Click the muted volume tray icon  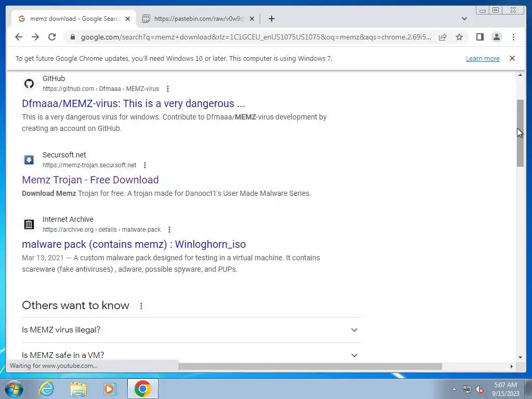[480, 390]
